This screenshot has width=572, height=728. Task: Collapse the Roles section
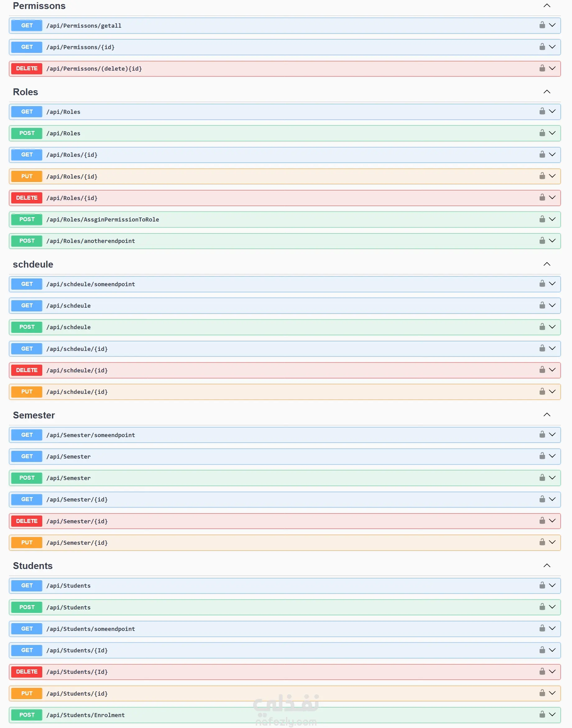tap(547, 91)
